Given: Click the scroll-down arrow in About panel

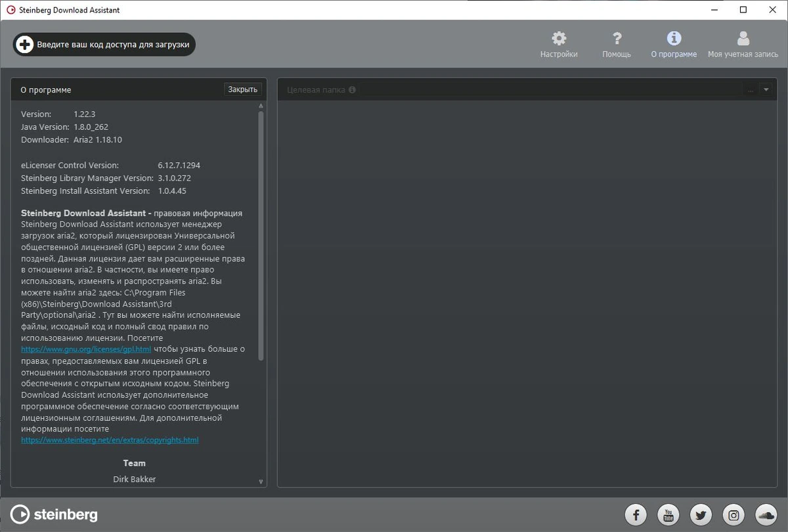Looking at the screenshot, I should click(261, 482).
